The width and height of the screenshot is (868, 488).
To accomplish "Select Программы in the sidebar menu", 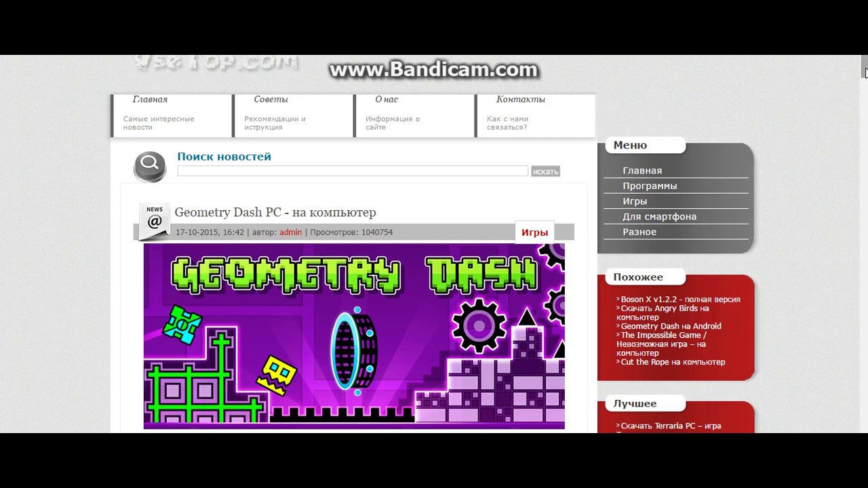I will pos(650,186).
